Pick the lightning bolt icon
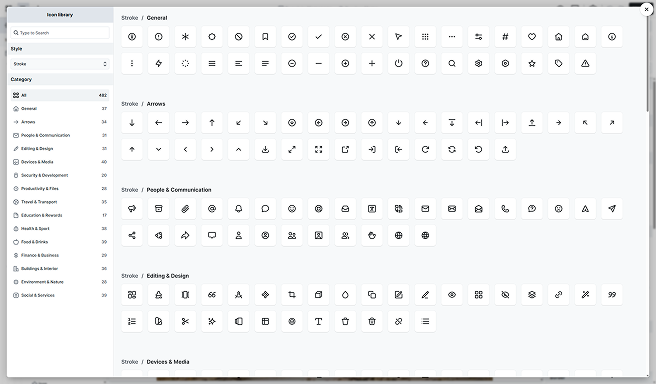 pyautogui.click(x=159, y=64)
